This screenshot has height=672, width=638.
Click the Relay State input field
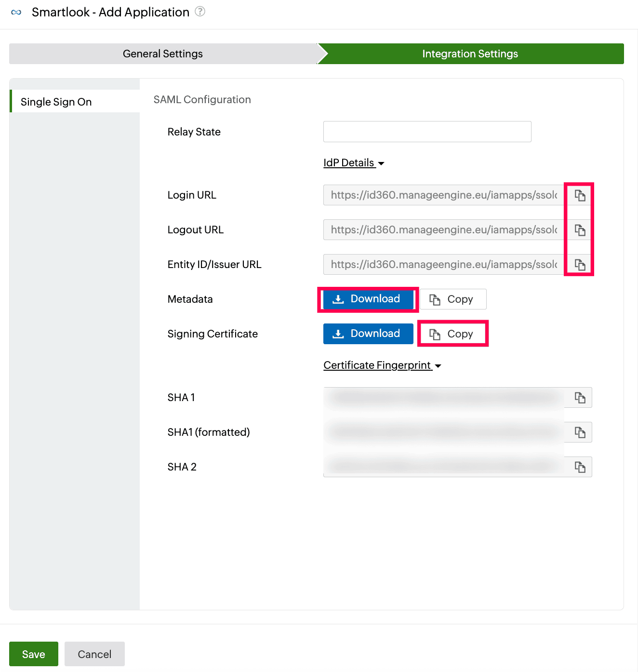click(x=426, y=132)
